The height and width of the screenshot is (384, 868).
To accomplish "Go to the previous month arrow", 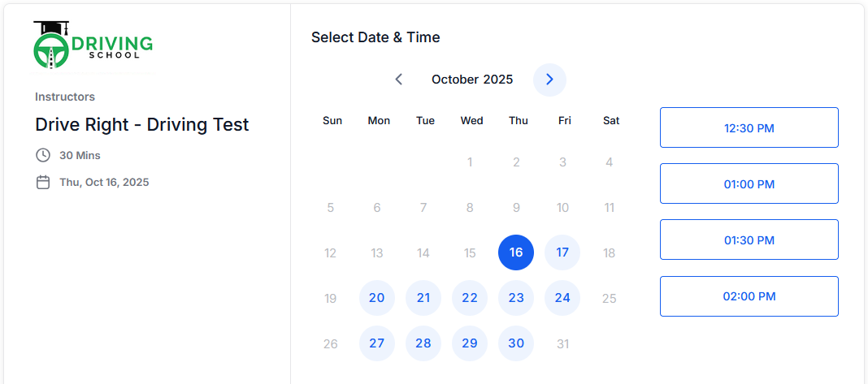I will tap(398, 80).
